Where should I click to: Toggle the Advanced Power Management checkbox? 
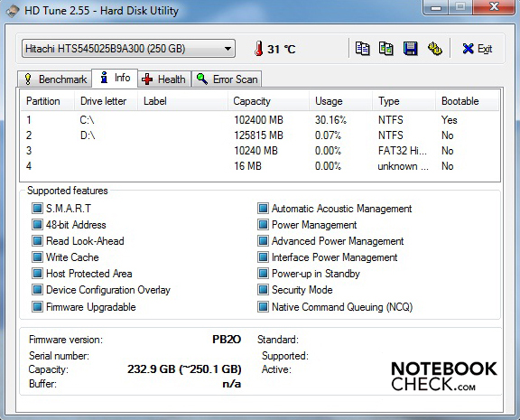click(x=263, y=241)
